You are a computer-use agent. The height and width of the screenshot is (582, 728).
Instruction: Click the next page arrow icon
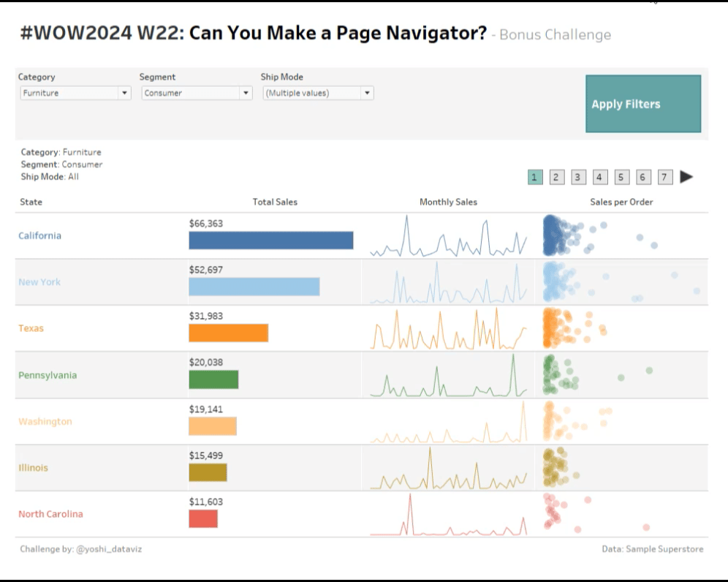pos(686,177)
